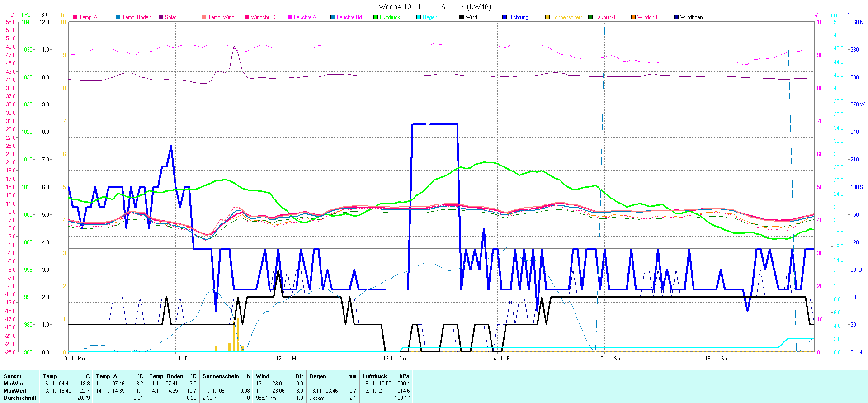This screenshot has width=868, height=403.
Task: Click the black Wind legend square
Action: click(x=462, y=17)
